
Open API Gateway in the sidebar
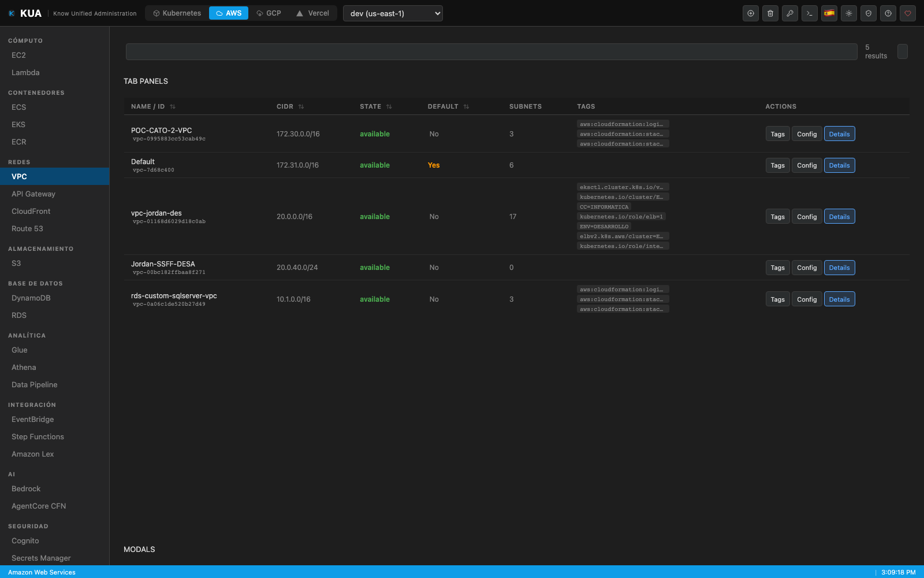55,194
